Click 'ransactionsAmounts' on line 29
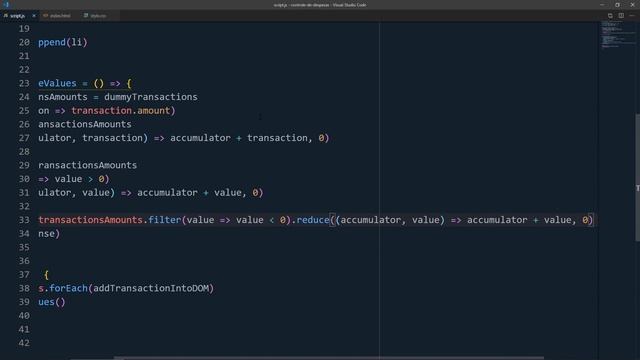 pos(87,165)
